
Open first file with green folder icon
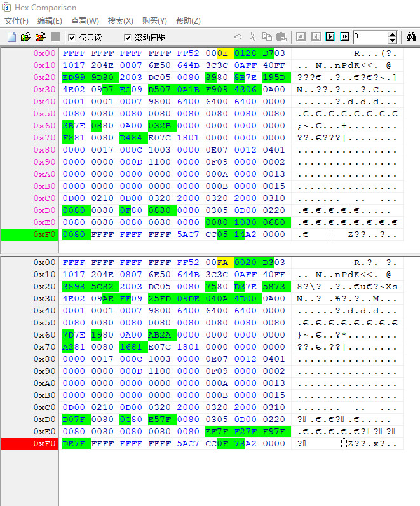point(26,37)
